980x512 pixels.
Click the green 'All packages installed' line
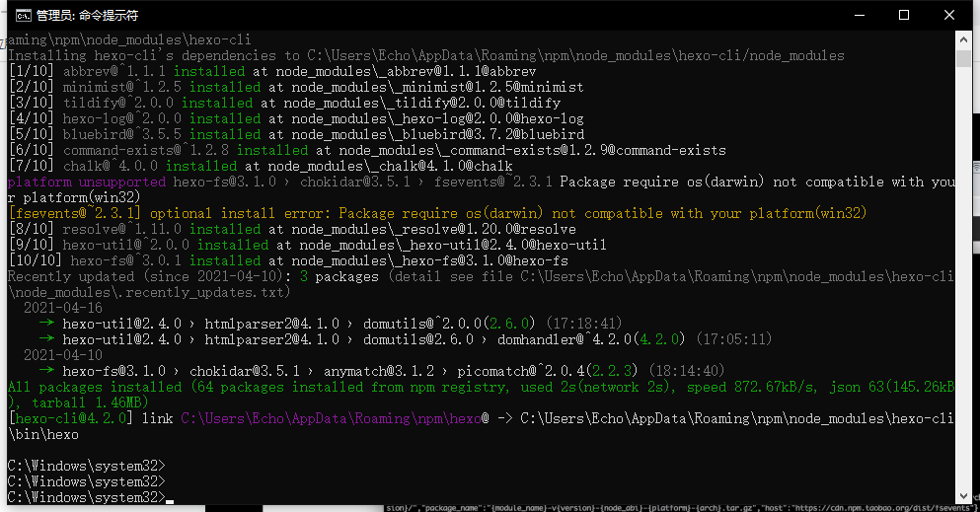(482, 395)
